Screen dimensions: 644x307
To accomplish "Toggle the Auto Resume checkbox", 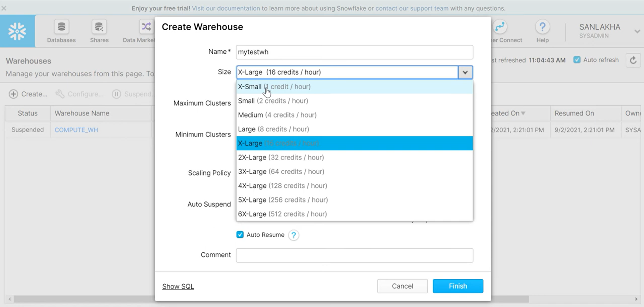I will (x=240, y=234).
